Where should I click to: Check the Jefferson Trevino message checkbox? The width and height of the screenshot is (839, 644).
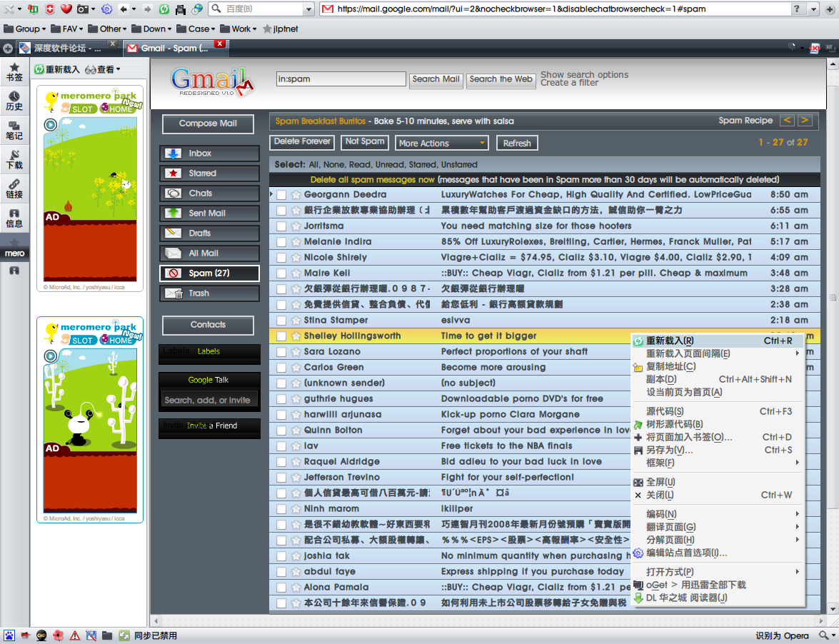click(281, 478)
